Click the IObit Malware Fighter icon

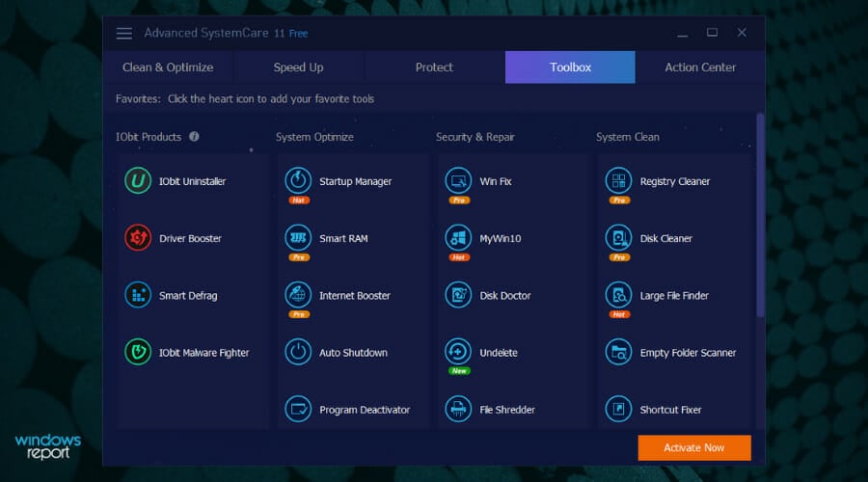pyautogui.click(x=138, y=352)
